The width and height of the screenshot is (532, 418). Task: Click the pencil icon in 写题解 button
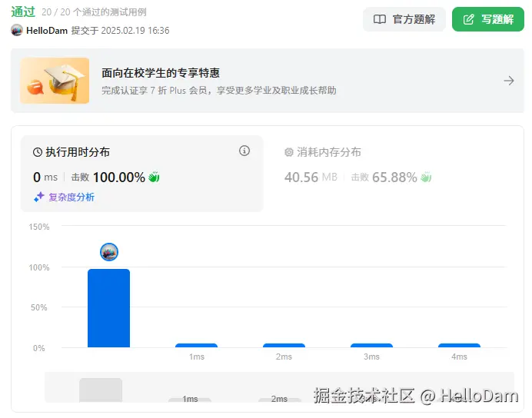click(468, 19)
